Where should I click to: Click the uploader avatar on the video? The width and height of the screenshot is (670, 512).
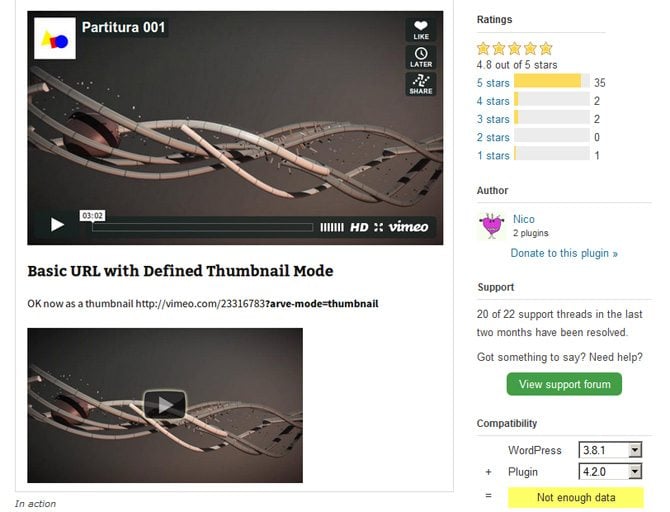click(x=55, y=38)
